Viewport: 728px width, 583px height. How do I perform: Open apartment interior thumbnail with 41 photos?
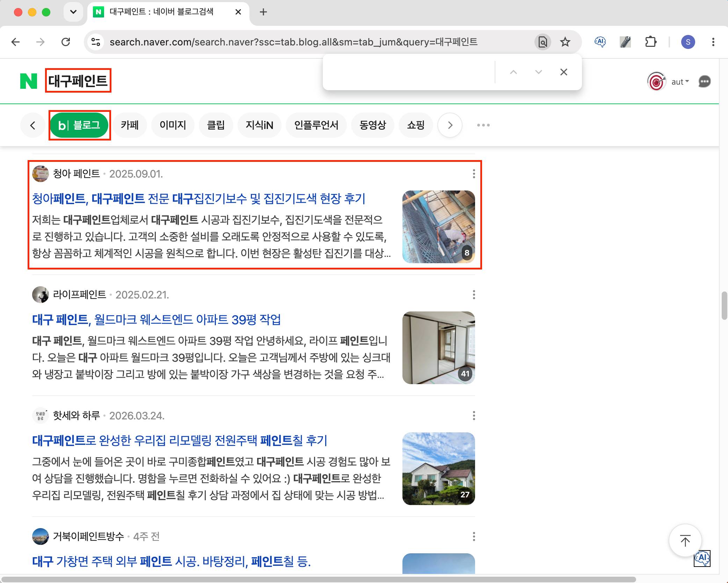[439, 348]
